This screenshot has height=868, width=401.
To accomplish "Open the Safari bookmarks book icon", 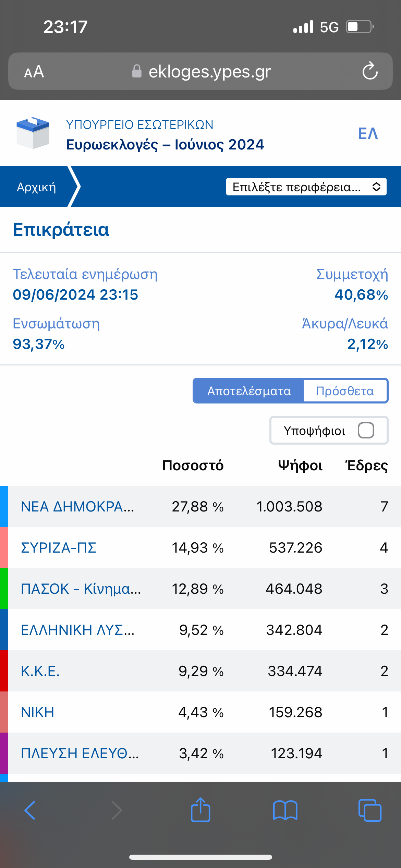I will (x=285, y=810).
